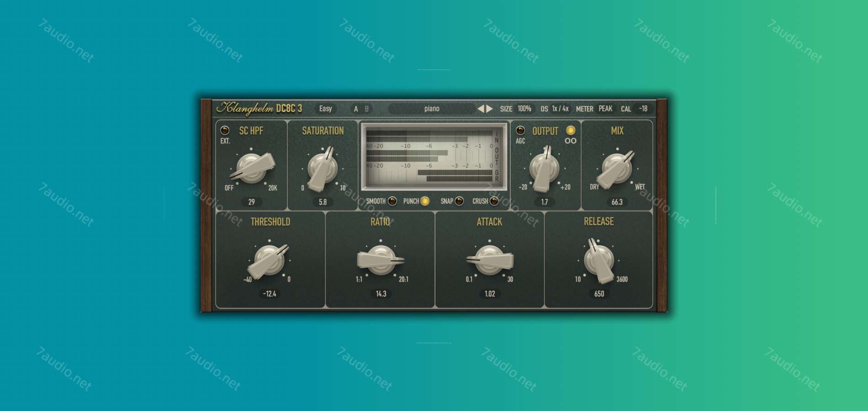Click the THRESHOLD label text
The image size is (868, 411).
pyautogui.click(x=270, y=222)
